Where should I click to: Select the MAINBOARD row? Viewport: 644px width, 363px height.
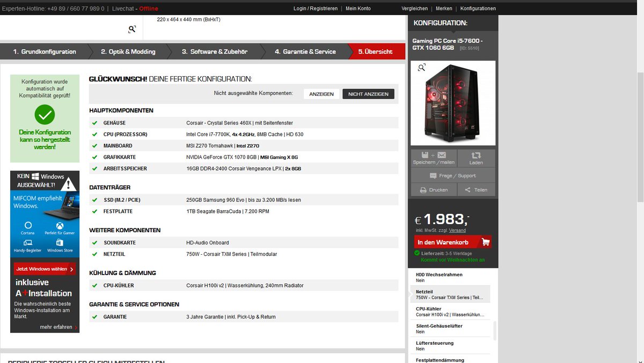(x=244, y=146)
